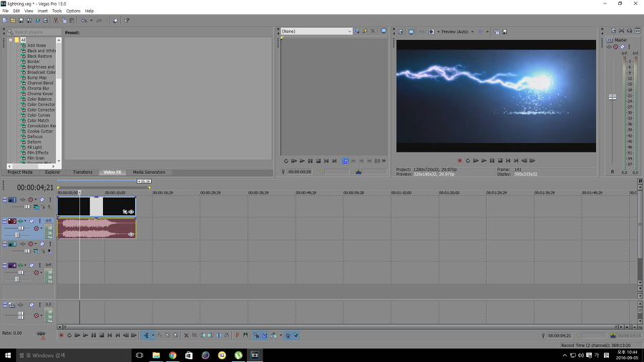Image resolution: width=644 pixels, height=362 pixels.
Task: Open the Preview (Auto) quality dropdown
Action: click(x=457, y=31)
